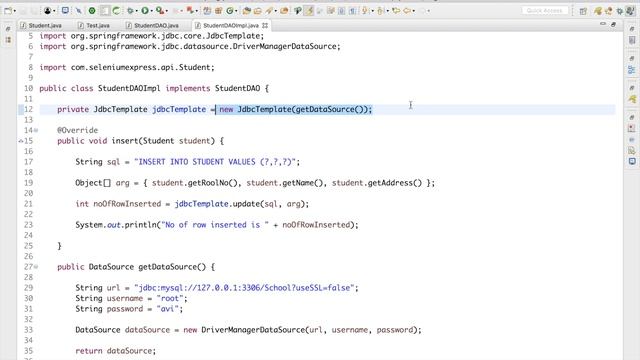The width and height of the screenshot is (640, 360).
Task: Click 'noOfRowInserted' on line 21
Action: coord(127,204)
